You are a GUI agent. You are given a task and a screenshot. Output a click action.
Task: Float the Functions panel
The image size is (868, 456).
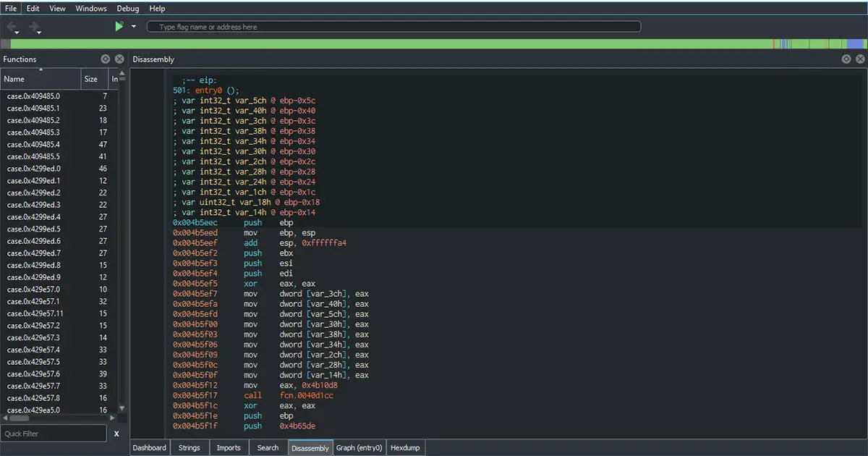tap(106, 59)
